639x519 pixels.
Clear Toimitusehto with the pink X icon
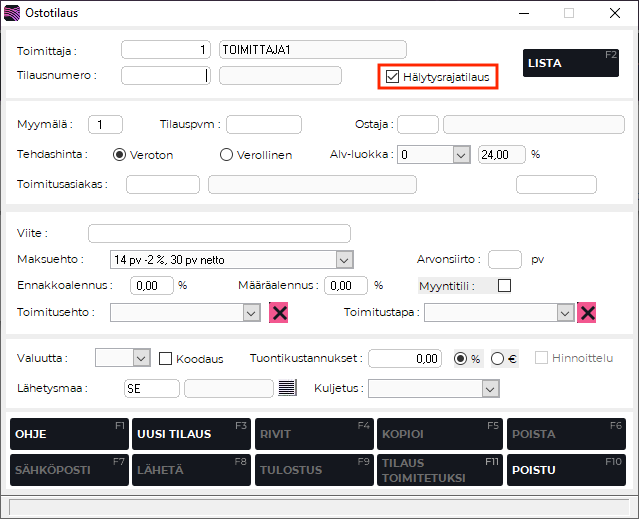280,313
